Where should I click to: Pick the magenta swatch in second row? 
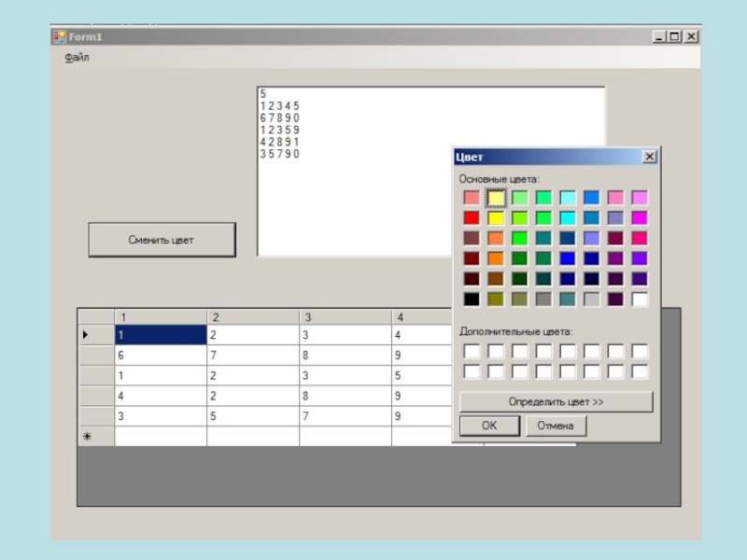point(640,218)
